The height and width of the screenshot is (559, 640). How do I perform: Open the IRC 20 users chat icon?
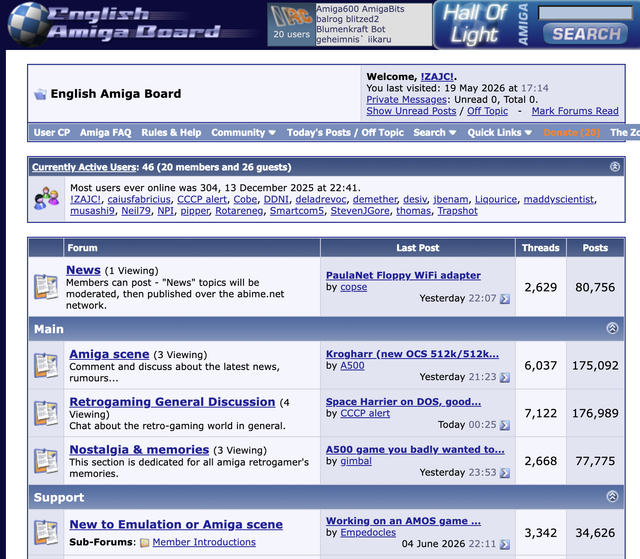click(x=291, y=24)
